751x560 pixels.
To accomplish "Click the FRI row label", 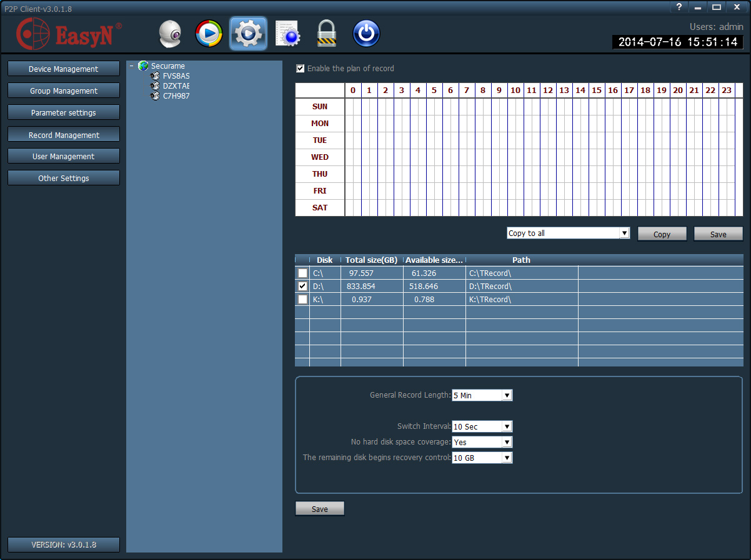I will pos(320,191).
